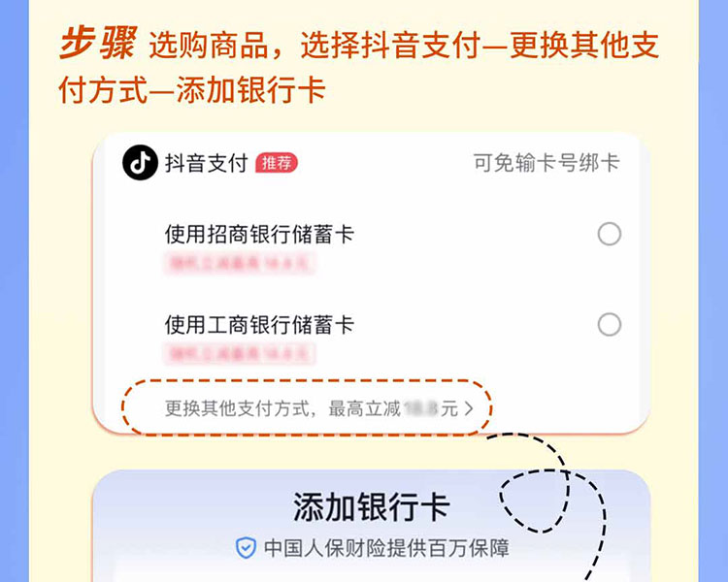This screenshot has height=582, width=728.
Task: Click 使用工商银行储蓄卡 row text
Action: click(259, 324)
